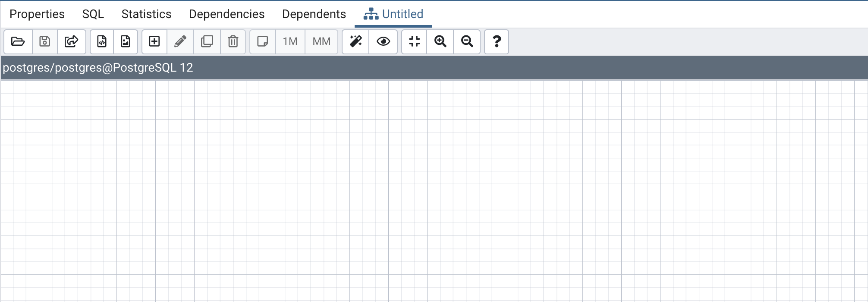Zoom out of the diagram canvas
Image resolution: width=868 pixels, height=302 pixels.
pos(467,41)
